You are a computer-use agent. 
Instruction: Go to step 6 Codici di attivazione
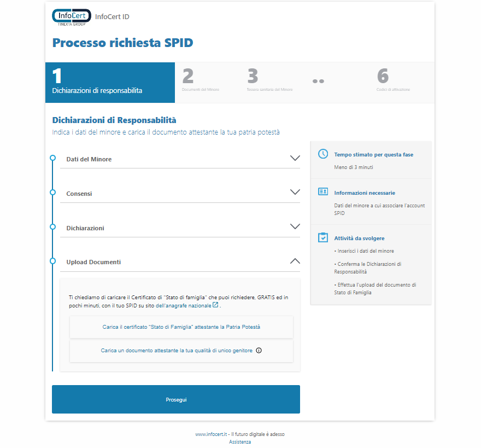pyautogui.click(x=392, y=81)
